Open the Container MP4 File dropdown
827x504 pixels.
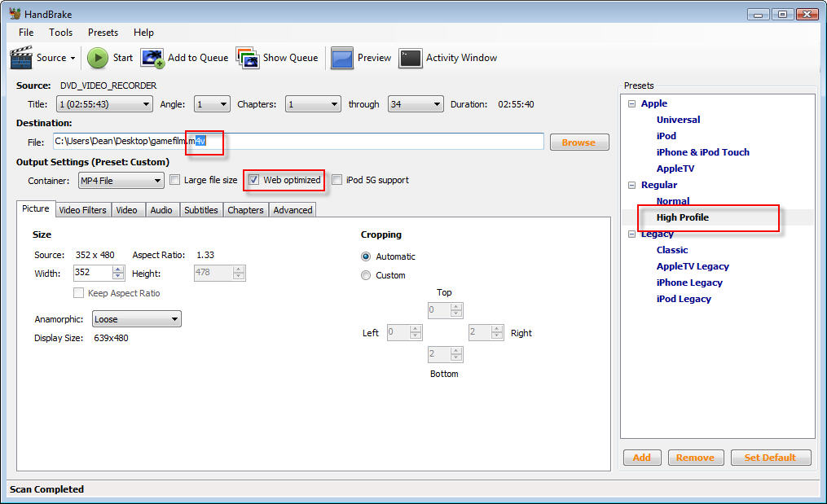pos(120,180)
